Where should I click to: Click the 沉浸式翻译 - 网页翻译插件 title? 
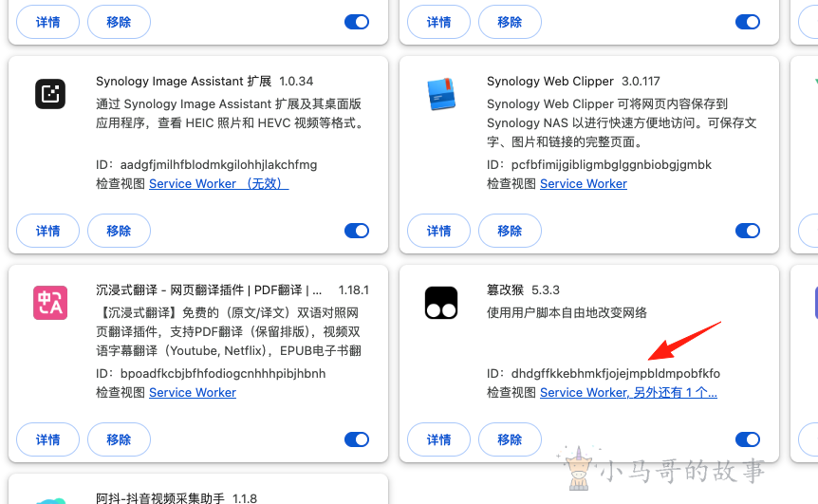209,290
